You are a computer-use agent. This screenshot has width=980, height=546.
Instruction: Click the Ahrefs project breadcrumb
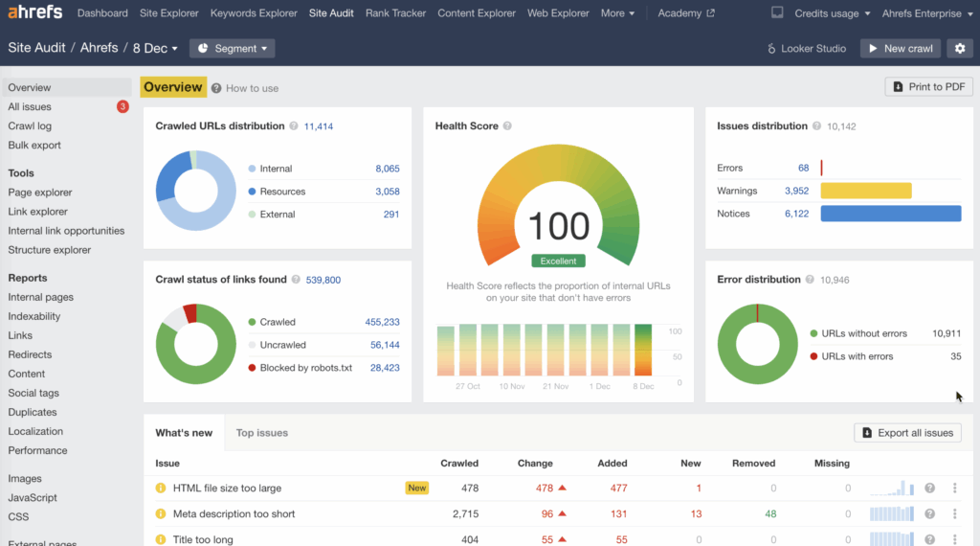[99, 48]
